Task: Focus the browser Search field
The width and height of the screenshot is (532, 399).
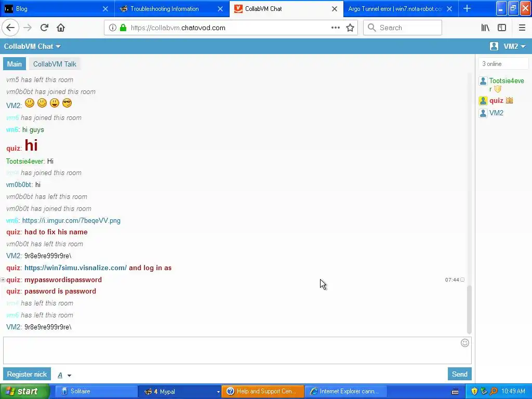Action: point(403,28)
